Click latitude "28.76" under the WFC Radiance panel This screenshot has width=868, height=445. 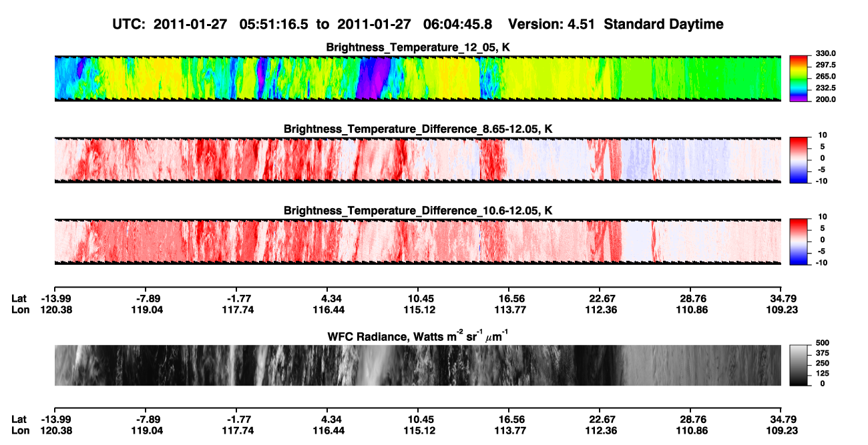tap(690, 420)
